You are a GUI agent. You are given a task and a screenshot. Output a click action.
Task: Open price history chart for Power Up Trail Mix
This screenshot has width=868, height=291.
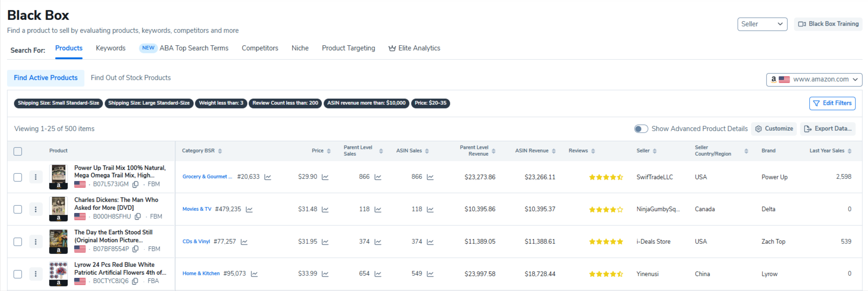pyautogui.click(x=325, y=177)
